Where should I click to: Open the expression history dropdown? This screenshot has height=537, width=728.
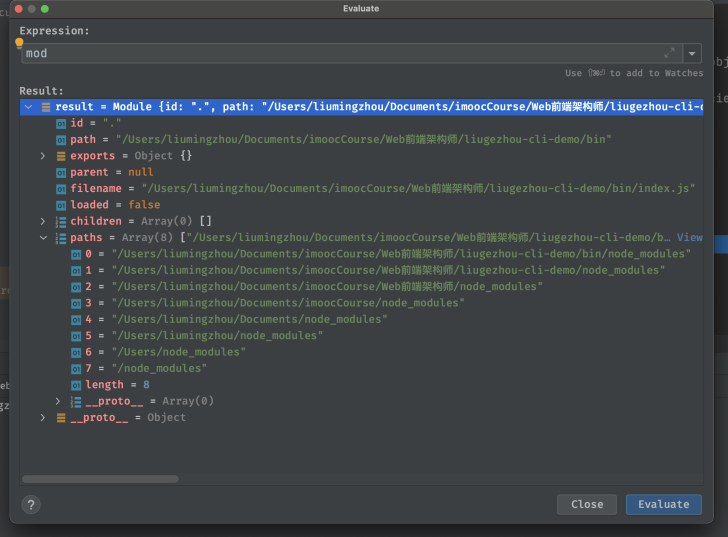tap(692, 53)
